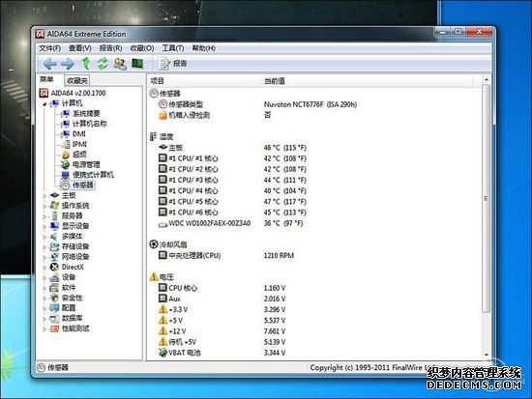Open the 报告(R) menu

tap(110, 48)
